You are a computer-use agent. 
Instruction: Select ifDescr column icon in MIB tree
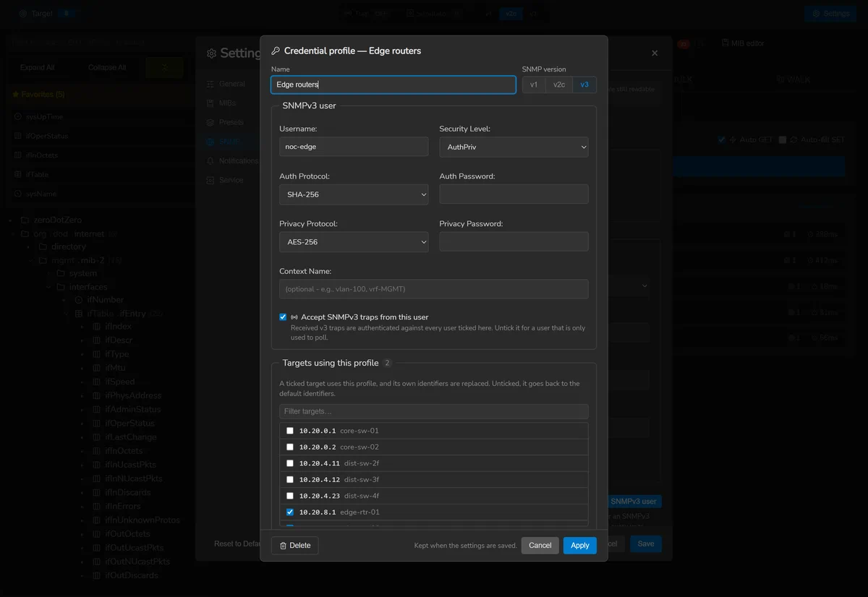click(97, 340)
